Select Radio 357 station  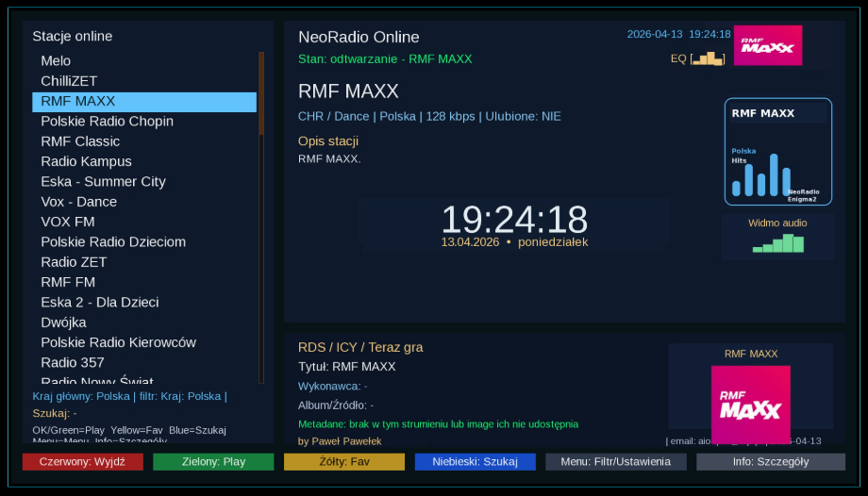(x=144, y=363)
